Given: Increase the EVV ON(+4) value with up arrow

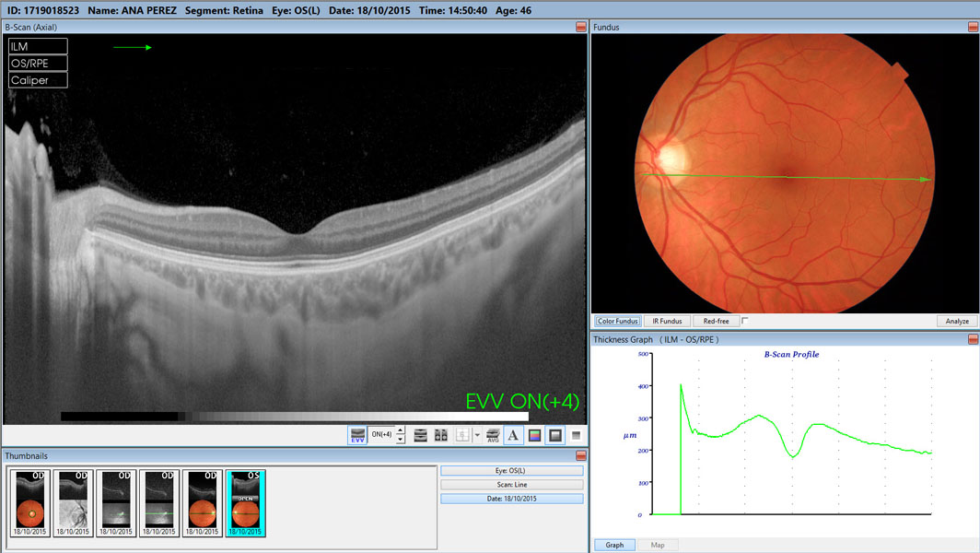Looking at the screenshot, I should pos(400,431).
